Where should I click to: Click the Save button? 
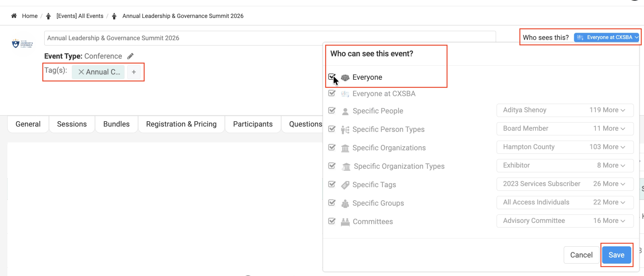616,255
